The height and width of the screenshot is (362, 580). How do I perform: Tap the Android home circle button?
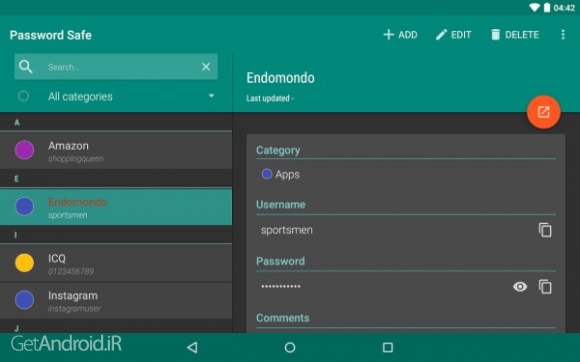click(290, 347)
